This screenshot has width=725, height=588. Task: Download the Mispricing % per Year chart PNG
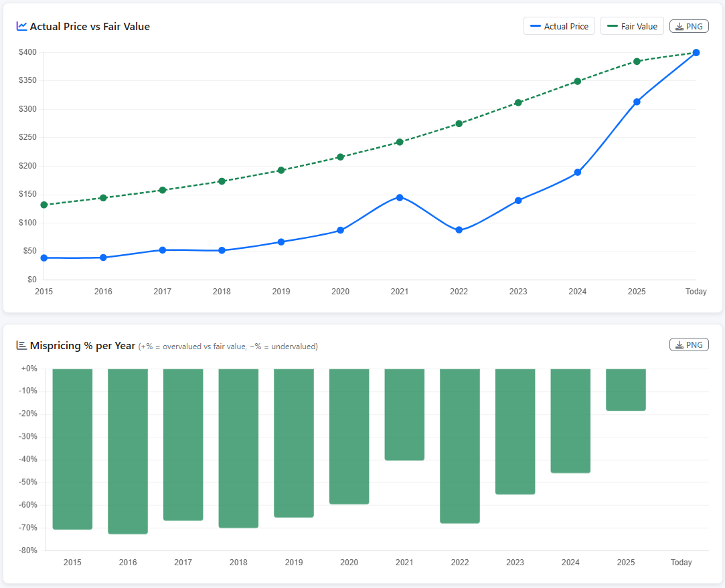pyautogui.click(x=689, y=345)
